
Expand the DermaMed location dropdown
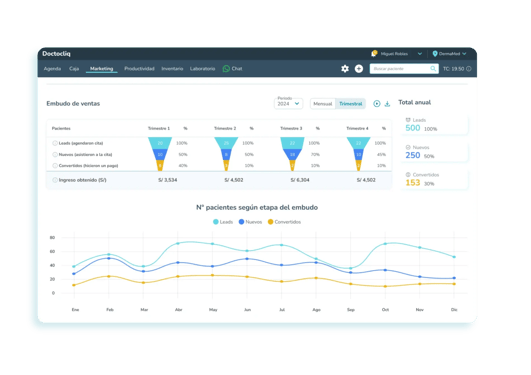click(464, 54)
